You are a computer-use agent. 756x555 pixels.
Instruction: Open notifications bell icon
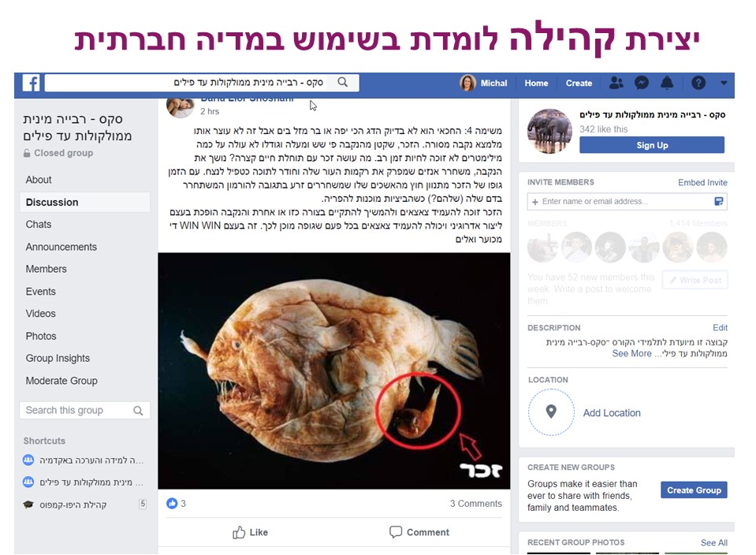point(667,83)
